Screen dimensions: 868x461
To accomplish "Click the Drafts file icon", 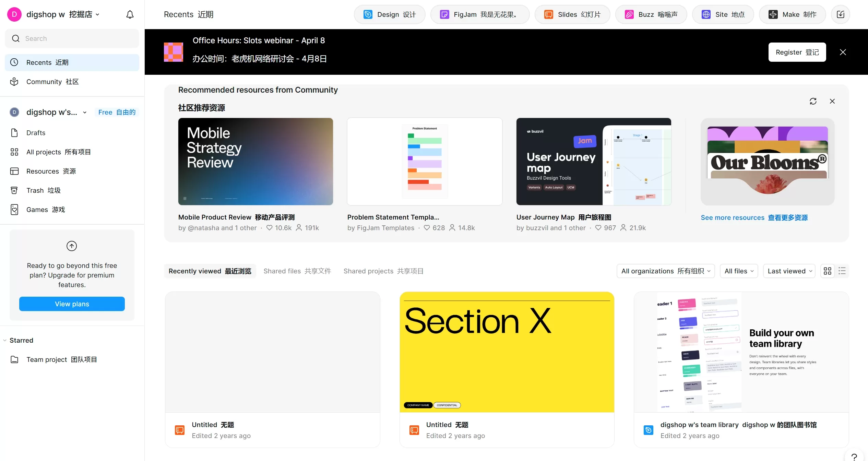I will (x=14, y=133).
